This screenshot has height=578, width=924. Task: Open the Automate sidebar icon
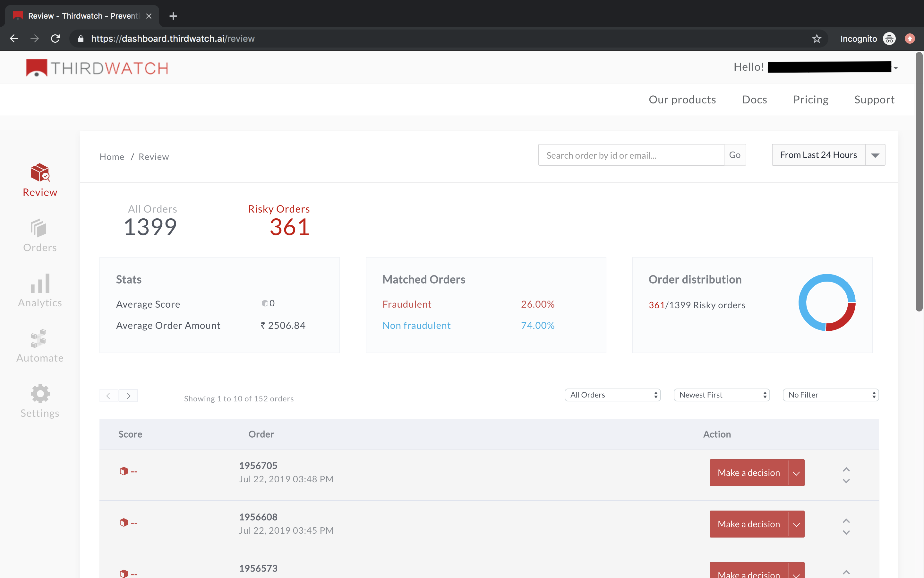pos(38,338)
